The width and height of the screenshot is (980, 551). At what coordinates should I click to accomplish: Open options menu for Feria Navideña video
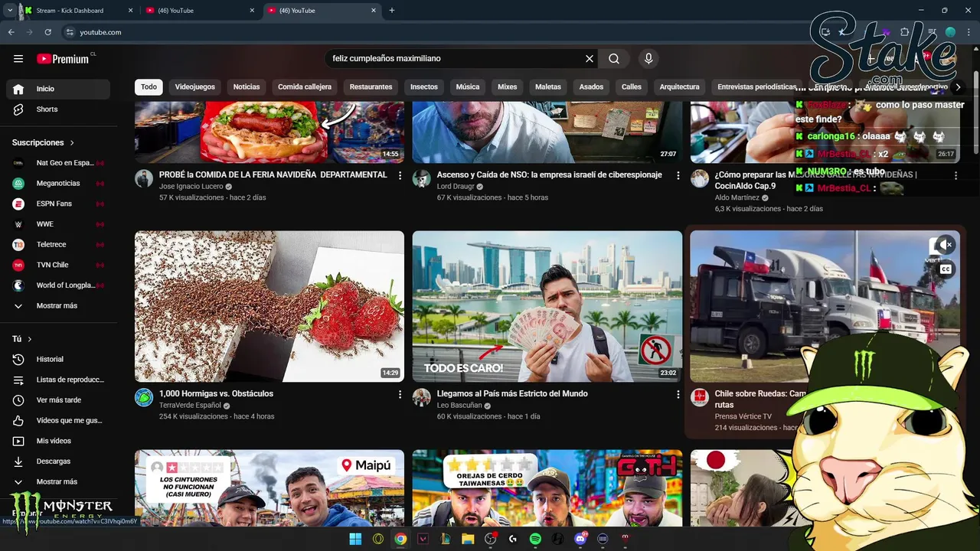(400, 175)
